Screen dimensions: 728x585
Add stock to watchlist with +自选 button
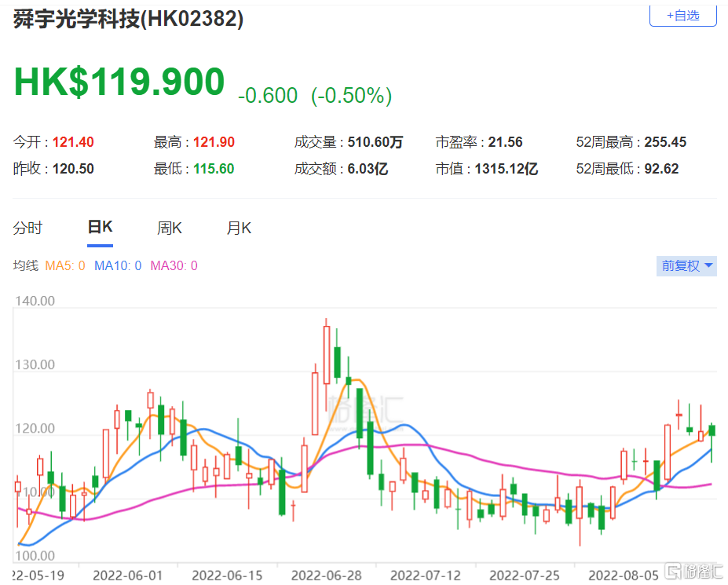(683, 16)
